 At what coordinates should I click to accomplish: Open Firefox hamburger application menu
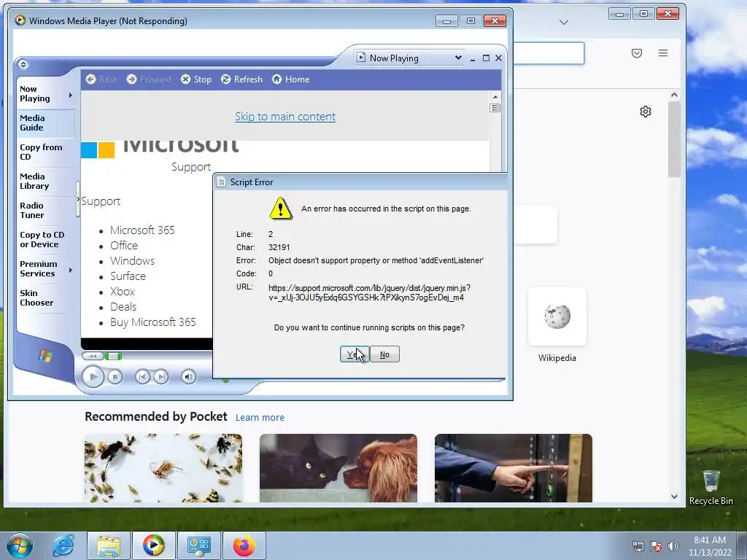pos(662,53)
